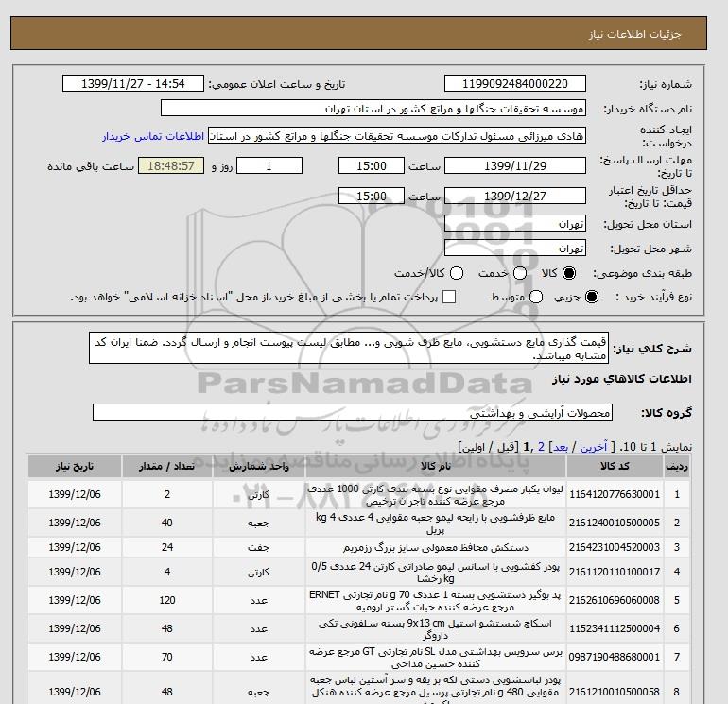
Task: Click item code 1152341112500004
Action: point(615,628)
